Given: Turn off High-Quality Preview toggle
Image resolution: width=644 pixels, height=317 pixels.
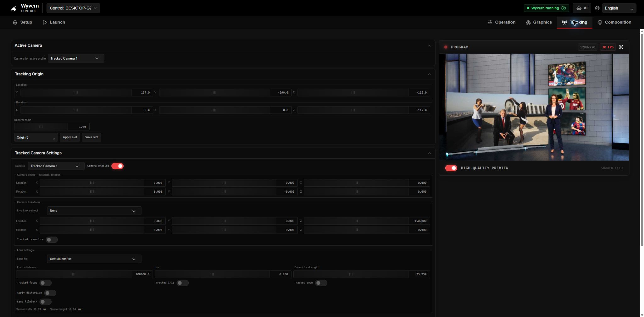Looking at the screenshot, I should tap(451, 168).
